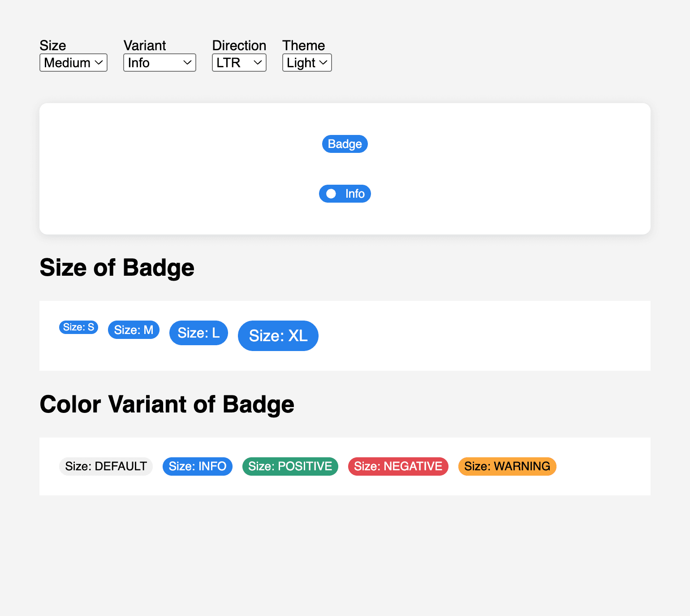Click the gray Size: DEFAULT badge
Screen dimensions: 690x616
(x=106, y=466)
